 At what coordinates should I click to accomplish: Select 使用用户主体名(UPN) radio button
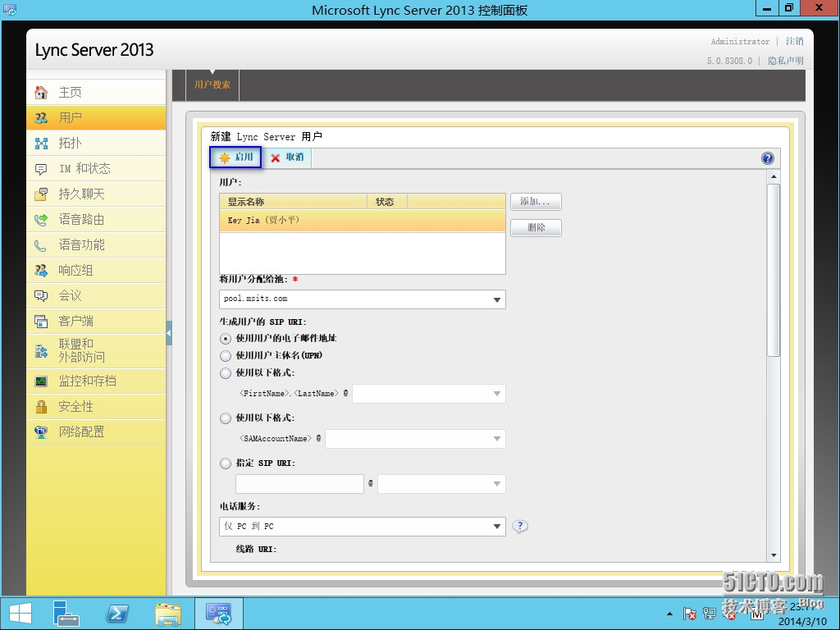click(226, 356)
